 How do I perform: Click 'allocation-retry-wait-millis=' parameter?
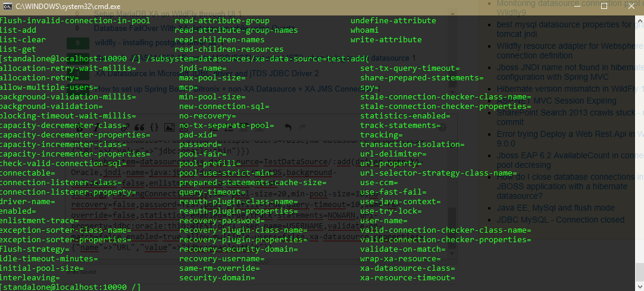tap(68, 68)
